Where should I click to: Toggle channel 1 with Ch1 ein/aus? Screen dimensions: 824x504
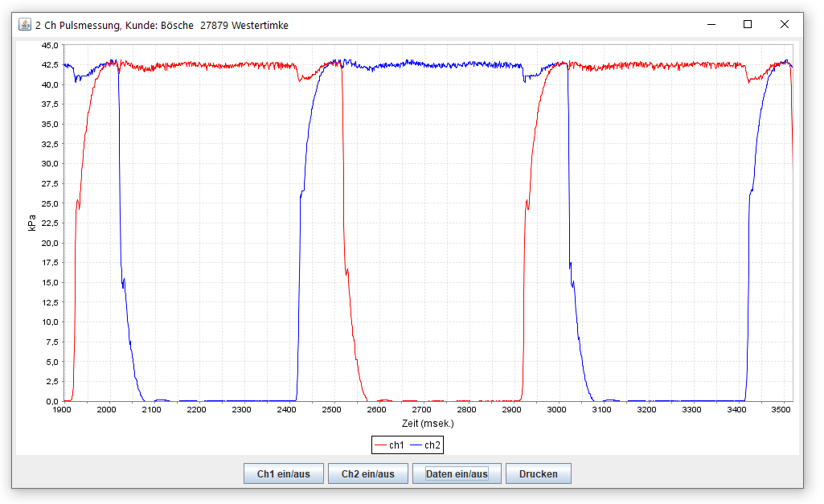[284, 473]
